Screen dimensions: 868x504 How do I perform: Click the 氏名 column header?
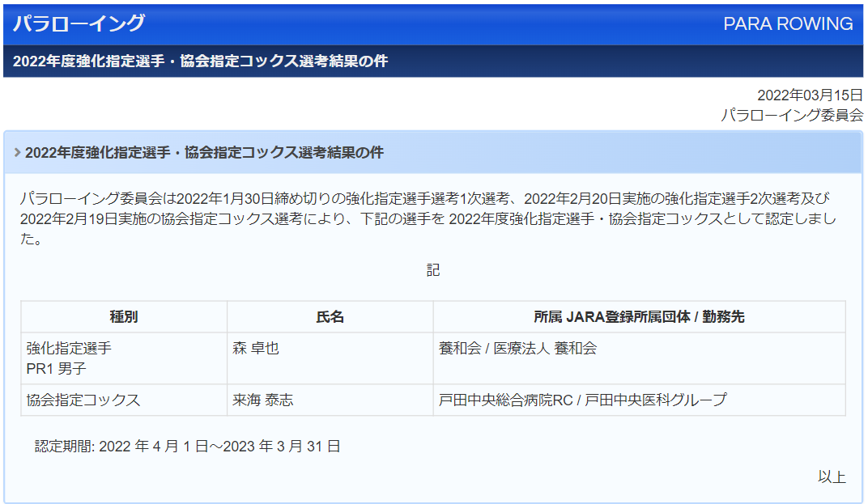click(330, 317)
